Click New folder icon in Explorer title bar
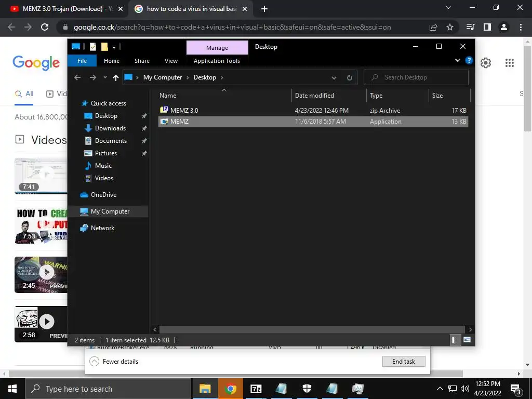Image resolution: width=532 pixels, height=399 pixels. click(x=104, y=47)
